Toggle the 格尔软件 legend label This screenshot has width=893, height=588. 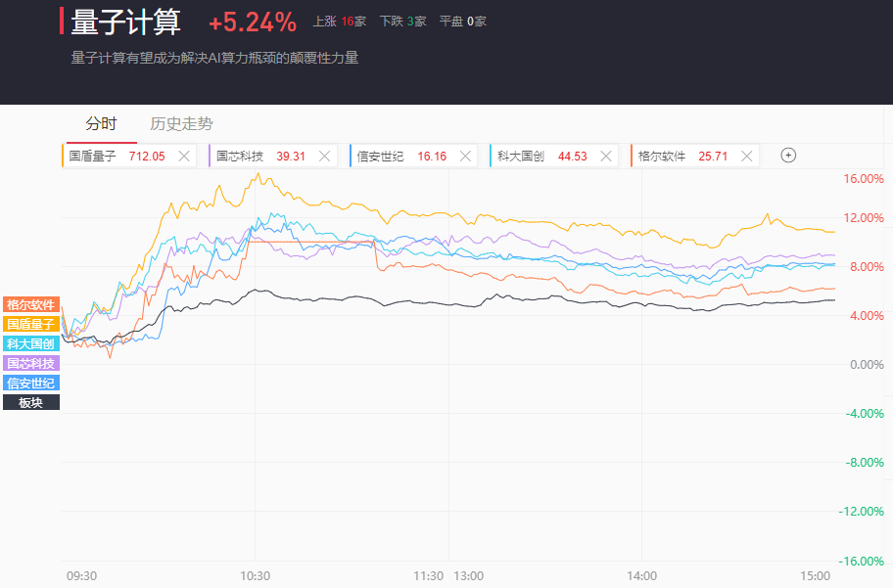[31, 304]
